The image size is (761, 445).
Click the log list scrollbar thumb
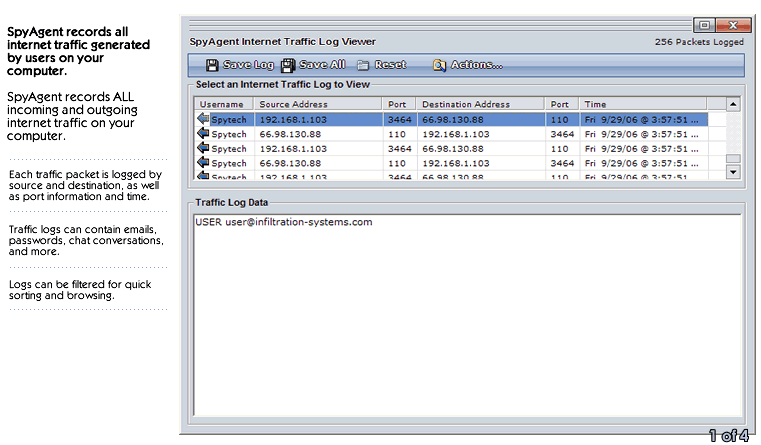pyautogui.click(x=733, y=159)
